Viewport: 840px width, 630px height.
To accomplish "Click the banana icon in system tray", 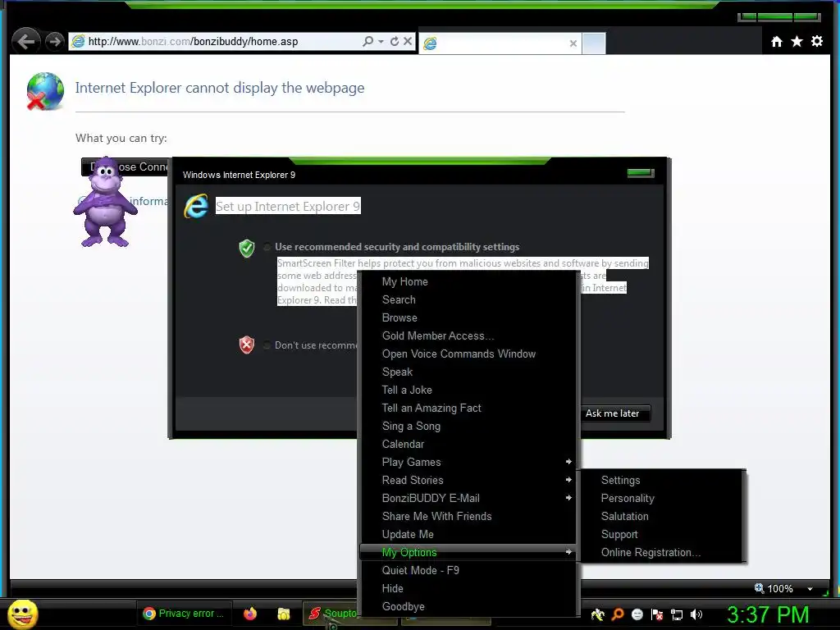I will pyautogui.click(x=597, y=614).
